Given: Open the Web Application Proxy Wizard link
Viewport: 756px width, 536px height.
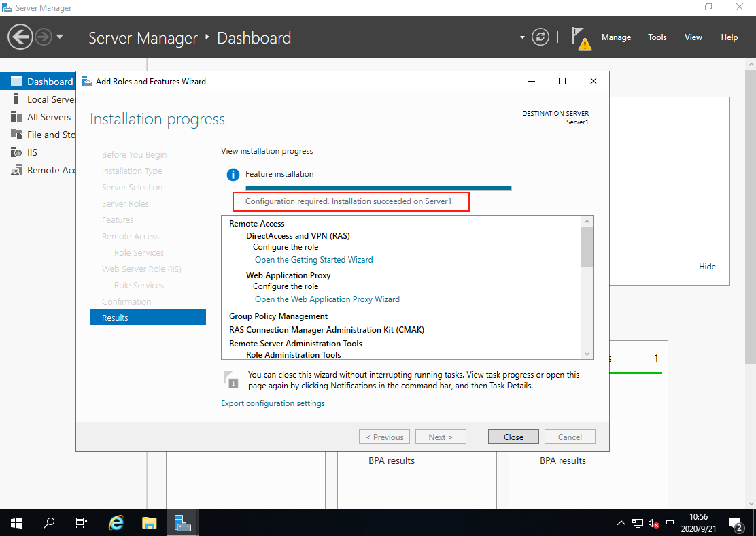Looking at the screenshot, I should [x=327, y=299].
